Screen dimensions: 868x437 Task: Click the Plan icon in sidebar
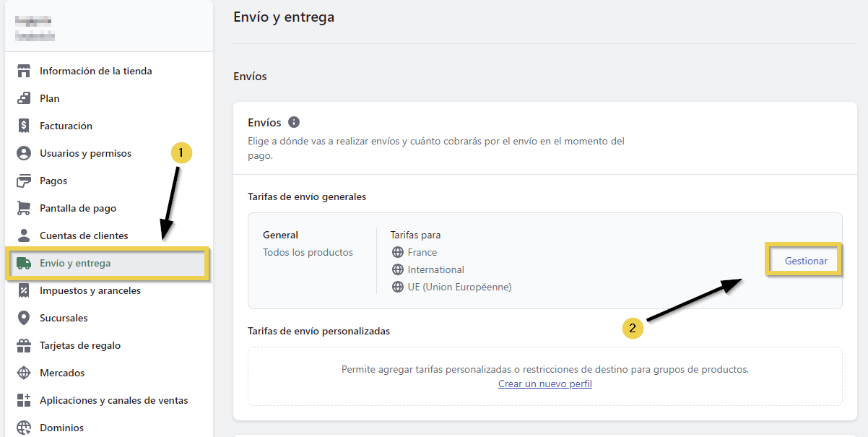(25, 98)
